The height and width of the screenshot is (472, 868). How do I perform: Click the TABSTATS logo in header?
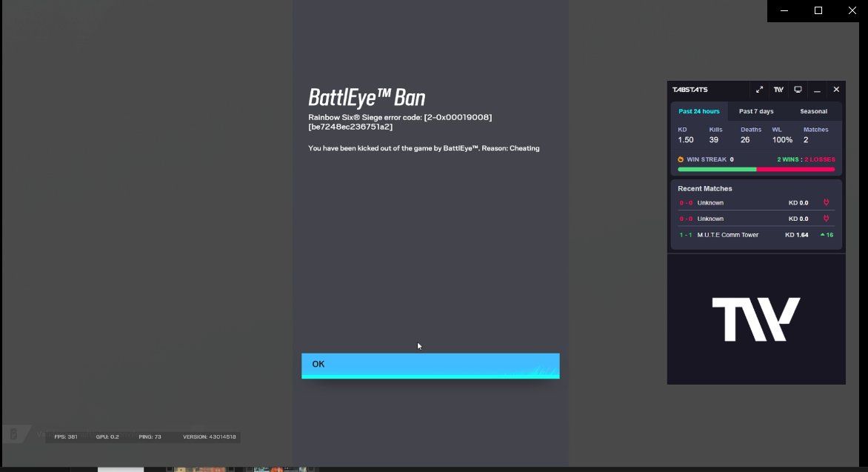click(x=690, y=90)
